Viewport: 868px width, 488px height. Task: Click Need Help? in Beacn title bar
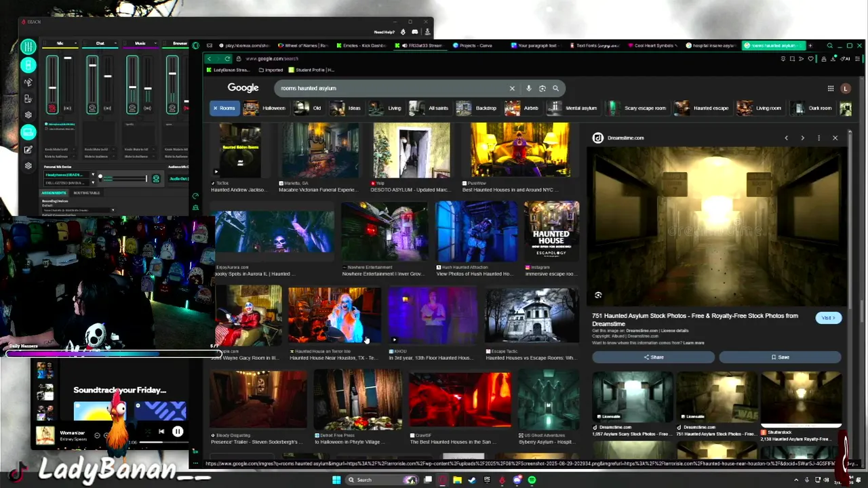[x=384, y=32]
